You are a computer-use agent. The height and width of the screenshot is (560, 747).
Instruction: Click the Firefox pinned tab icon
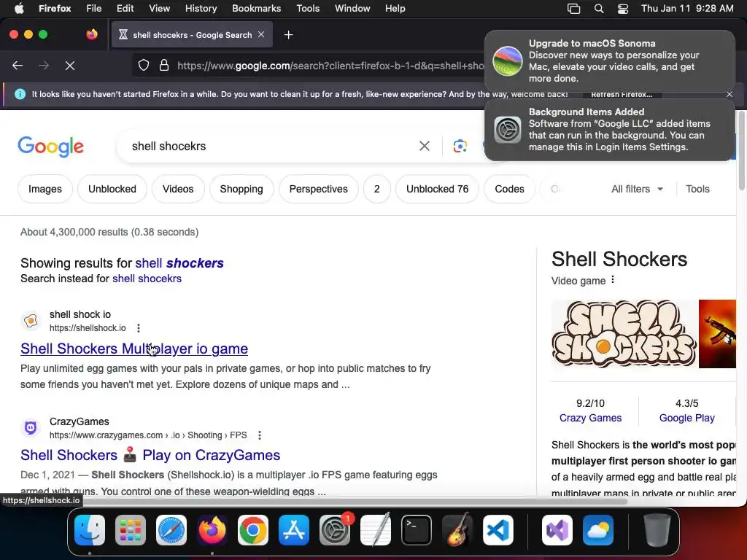tap(92, 34)
